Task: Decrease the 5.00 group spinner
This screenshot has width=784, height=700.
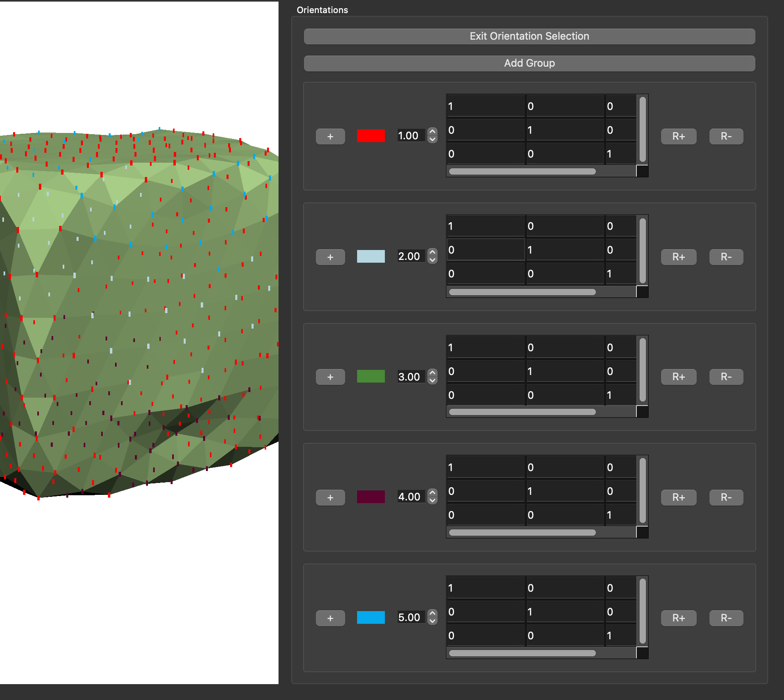Action: point(432,621)
